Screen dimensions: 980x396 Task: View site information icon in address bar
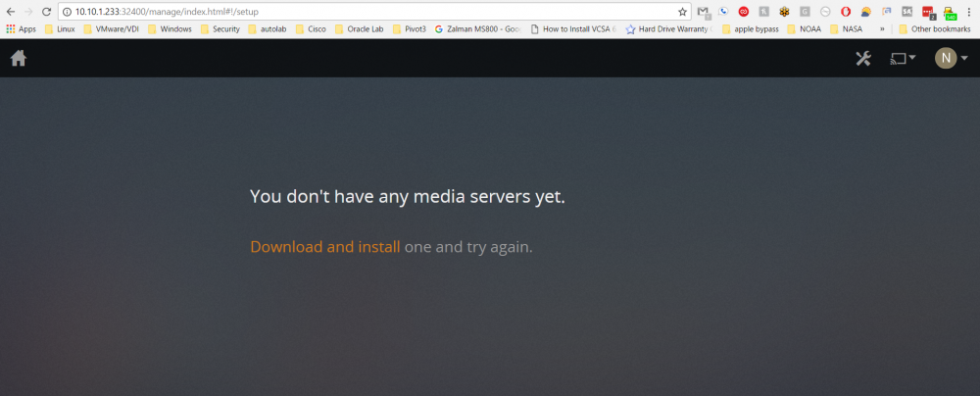68,11
